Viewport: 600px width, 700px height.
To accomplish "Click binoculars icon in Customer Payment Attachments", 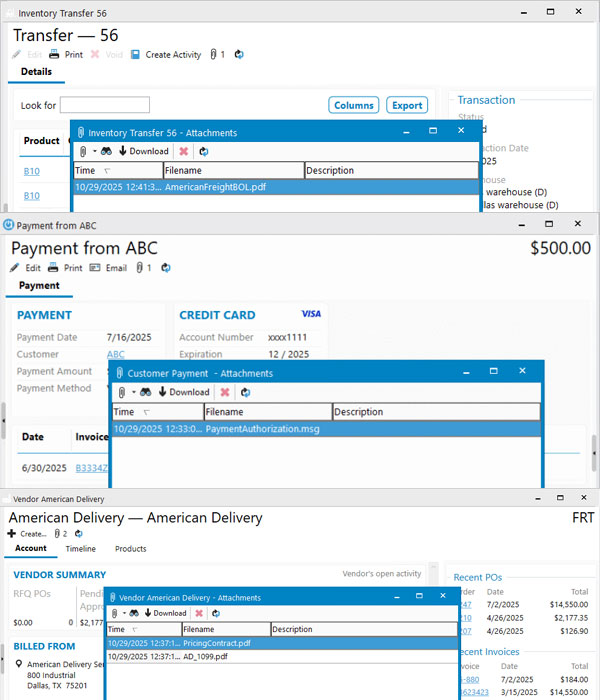I will (x=146, y=392).
